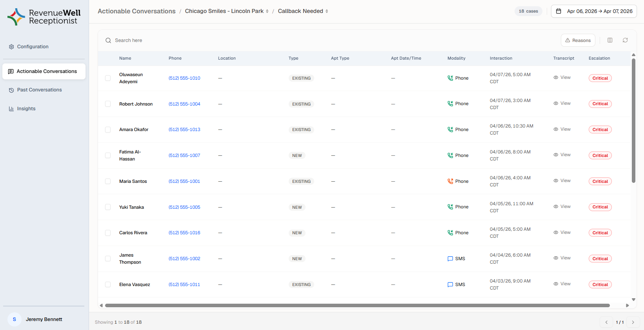The width and height of the screenshot is (644, 330).
Task: Click the Critical badge for James Thompson
Action: pos(600,259)
